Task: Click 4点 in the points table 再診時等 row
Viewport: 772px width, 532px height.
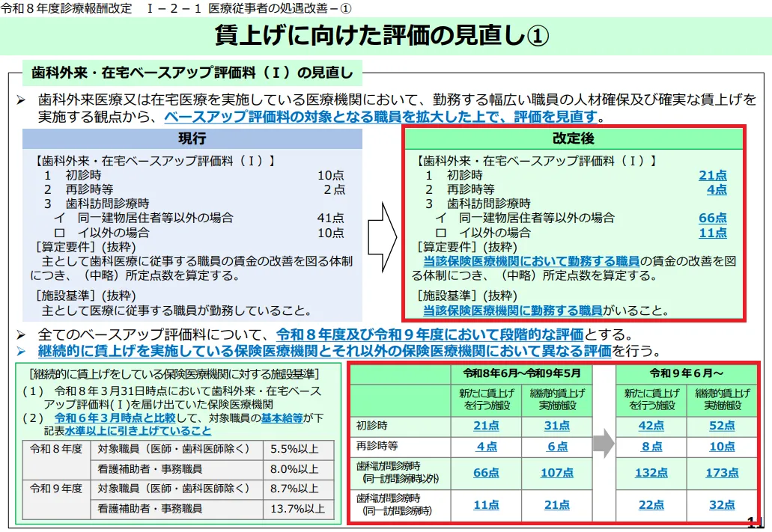Action: [487, 447]
